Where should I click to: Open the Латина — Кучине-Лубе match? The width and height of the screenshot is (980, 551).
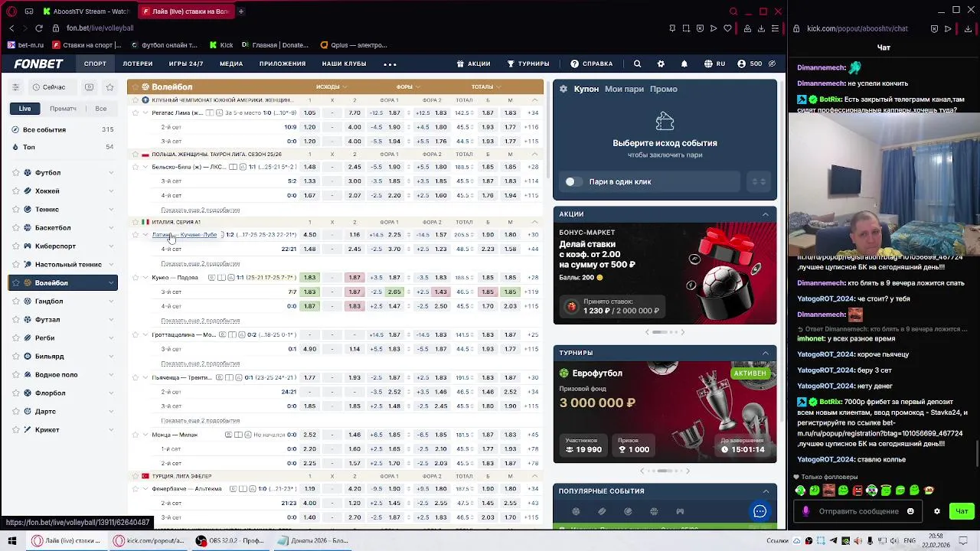click(184, 235)
